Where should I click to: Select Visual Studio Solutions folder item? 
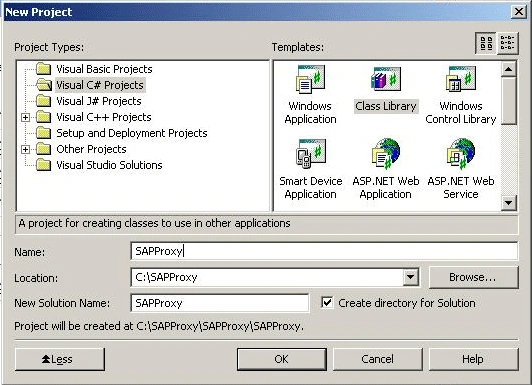pos(109,165)
